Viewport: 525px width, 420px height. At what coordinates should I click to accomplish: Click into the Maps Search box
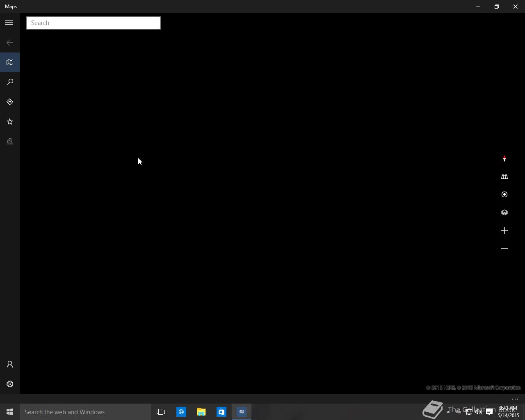94,23
